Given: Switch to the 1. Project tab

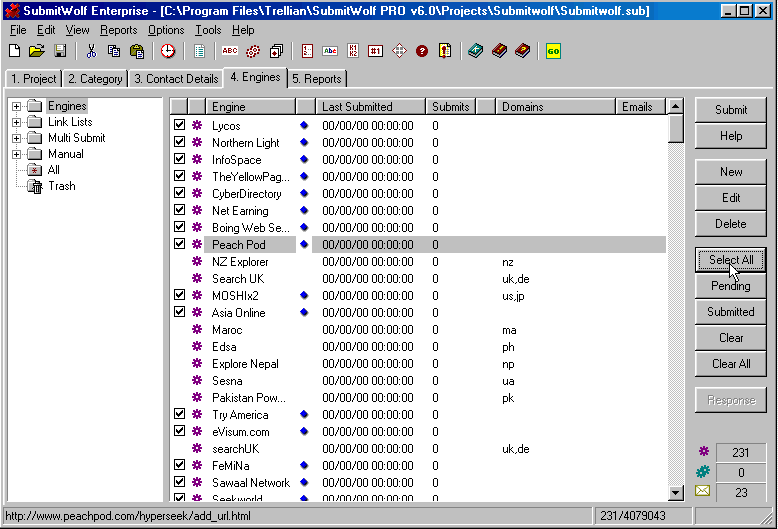Looking at the screenshot, I should pyautogui.click(x=34, y=79).
